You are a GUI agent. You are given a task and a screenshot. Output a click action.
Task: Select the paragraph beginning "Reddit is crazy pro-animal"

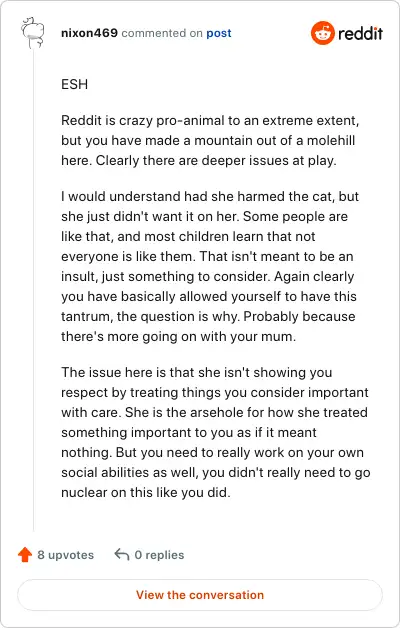click(210, 140)
